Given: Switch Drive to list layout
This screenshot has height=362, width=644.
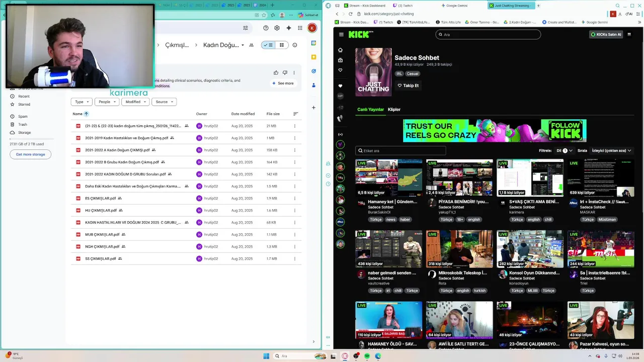Looking at the screenshot, I should (x=268, y=45).
